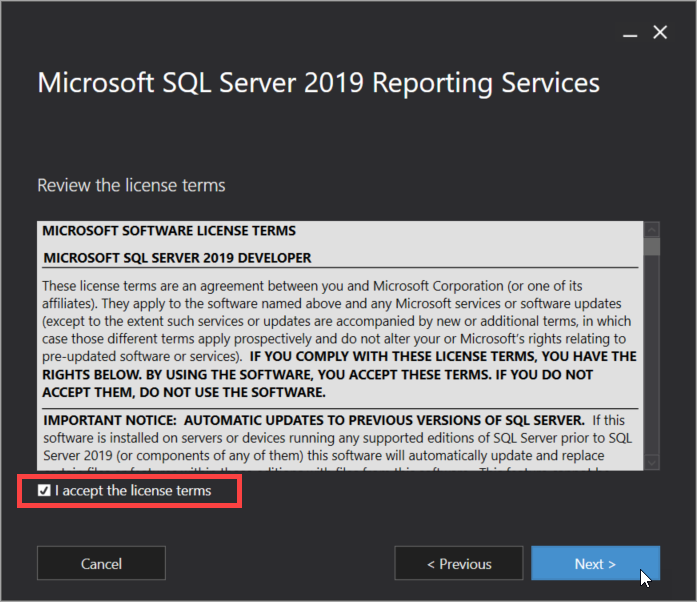
Task: Go back with the Previous button
Action: (459, 563)
